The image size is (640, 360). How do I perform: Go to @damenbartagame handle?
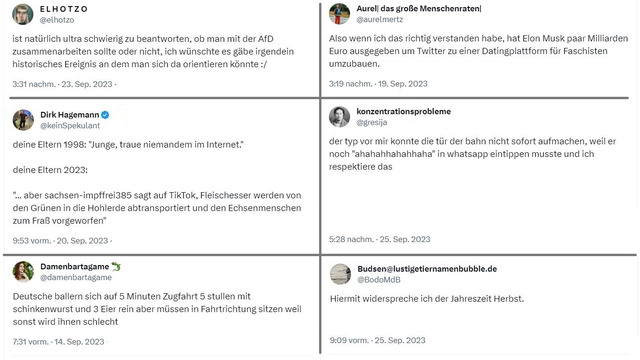[76, 278]
